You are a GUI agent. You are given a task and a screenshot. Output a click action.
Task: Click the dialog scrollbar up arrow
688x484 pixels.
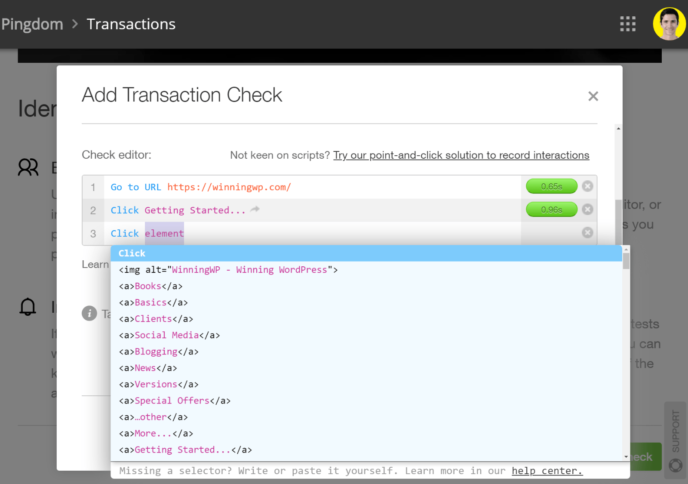click(618, 129)
